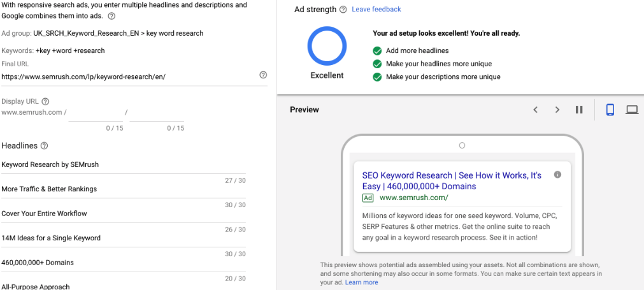The width and height of the screenshot is (644, 290).
Task: Open the Headlines help icon
Action: (x=45, y=146)
